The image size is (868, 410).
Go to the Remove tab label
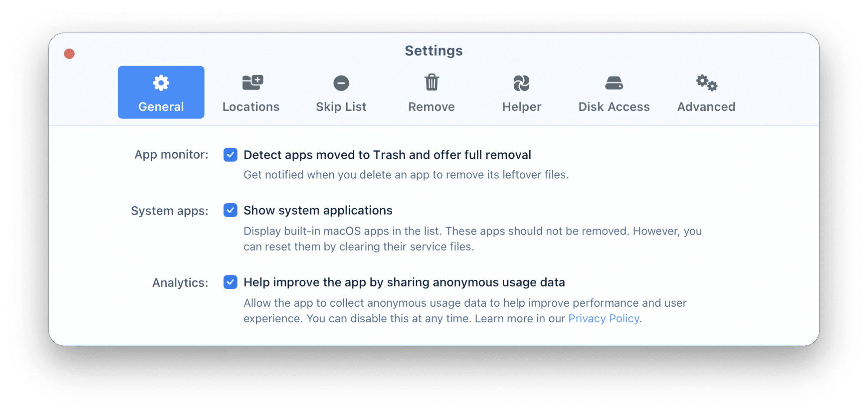(x=432, y=107)
